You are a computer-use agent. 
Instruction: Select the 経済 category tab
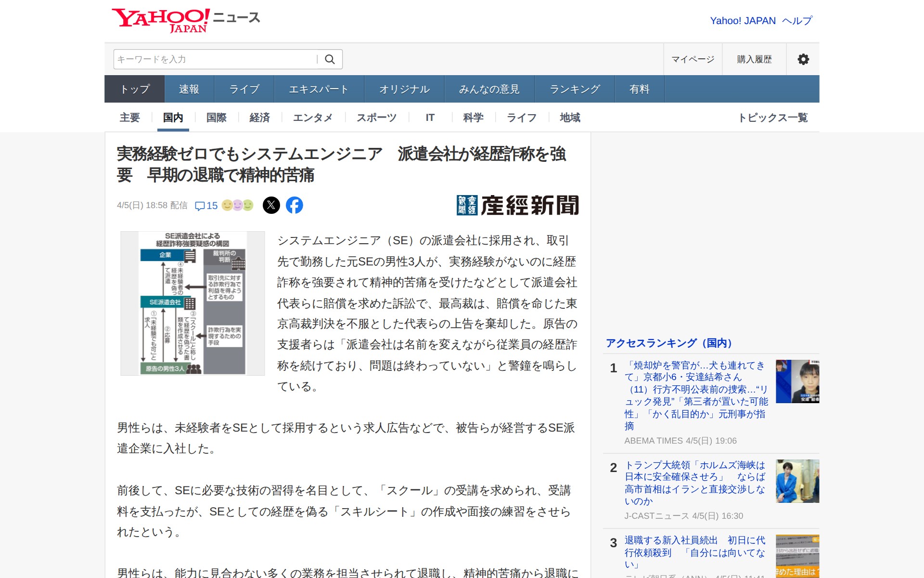tap(259, 118)
